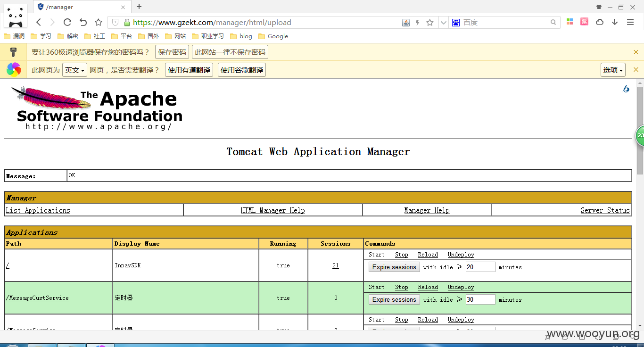Click the Baidu paw search engine icon
Screen dimensions: 644x347
coord(456,22)
